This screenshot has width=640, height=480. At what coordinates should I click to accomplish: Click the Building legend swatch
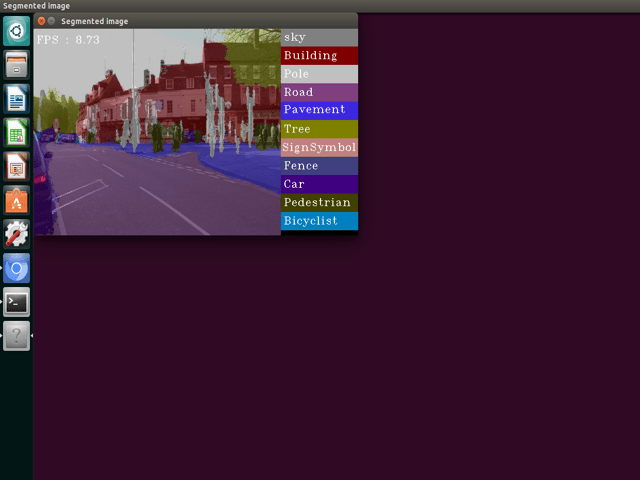click(x=319, y=56)
